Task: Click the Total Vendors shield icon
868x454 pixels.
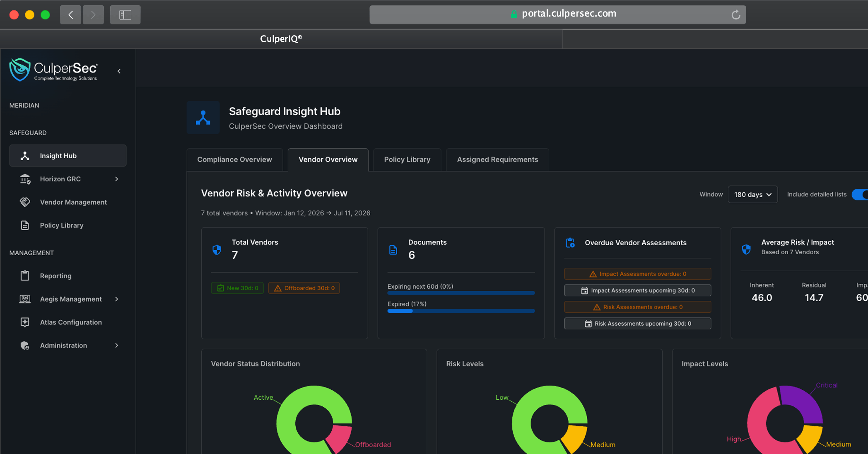Action: [217, 249]
